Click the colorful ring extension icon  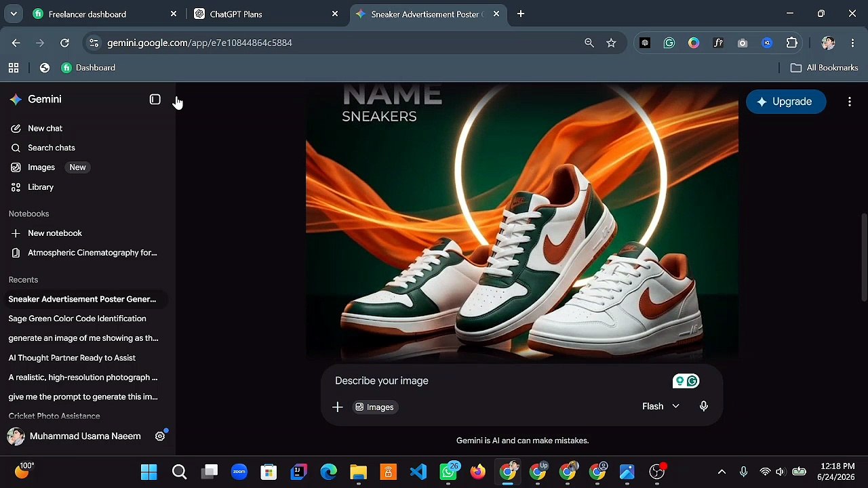coord(694,43)
